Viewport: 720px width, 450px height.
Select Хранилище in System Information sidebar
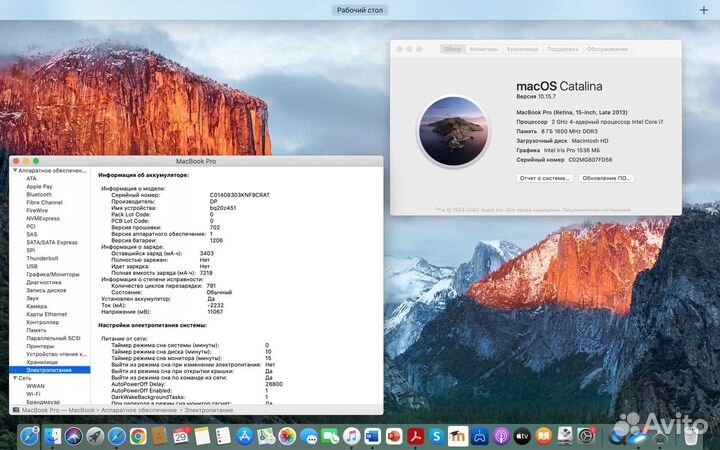[x=42, y=362]
